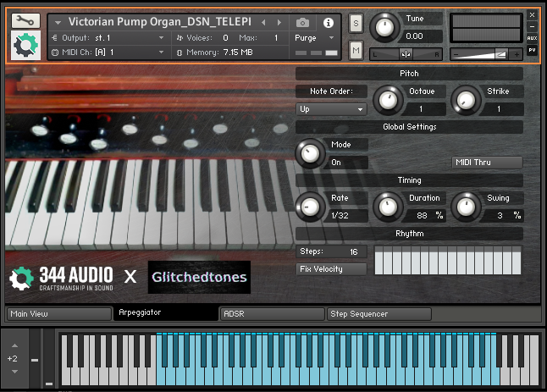Click the camera snapshot icon

[x=302, y=22]
